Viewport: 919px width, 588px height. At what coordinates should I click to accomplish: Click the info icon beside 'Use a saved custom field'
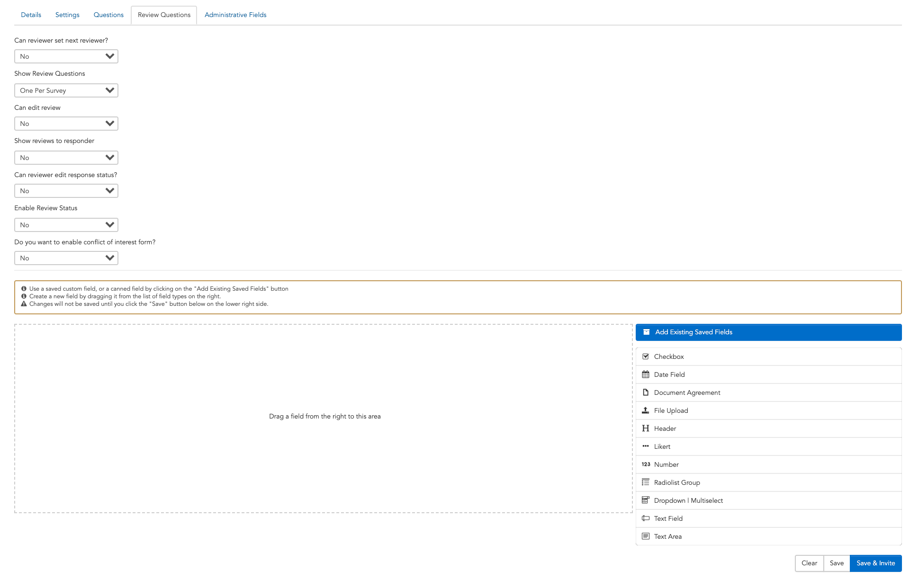pyautogui.click(x=24, y=288)
